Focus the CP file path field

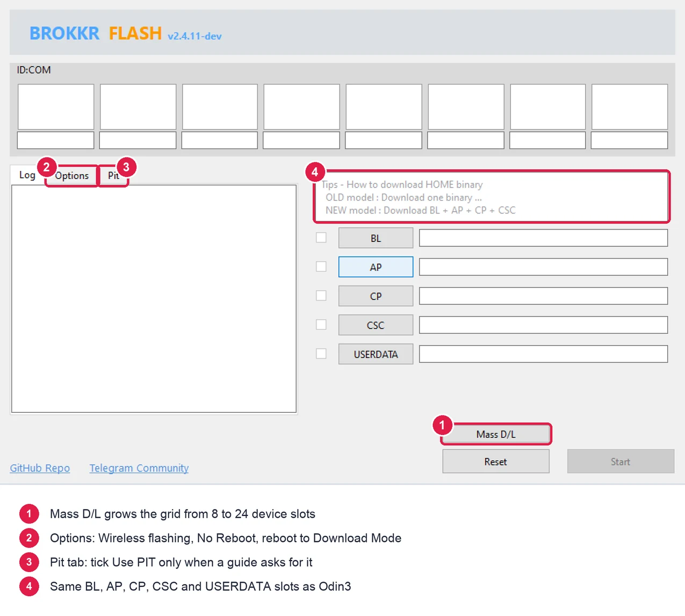pyautogui.click(x=543, y=296)
